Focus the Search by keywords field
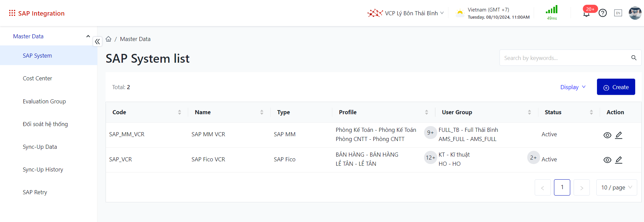The image size is (644, 222). tap(563, 58)
